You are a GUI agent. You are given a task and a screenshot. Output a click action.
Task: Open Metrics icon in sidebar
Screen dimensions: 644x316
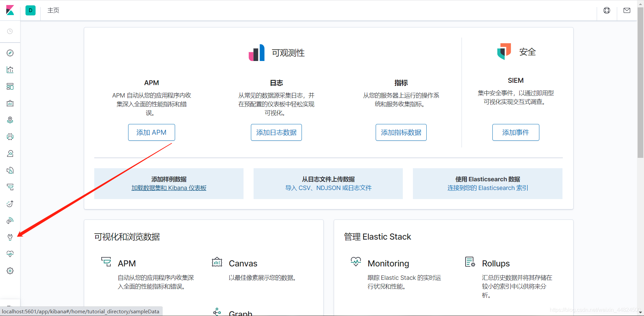pos(10,153)
